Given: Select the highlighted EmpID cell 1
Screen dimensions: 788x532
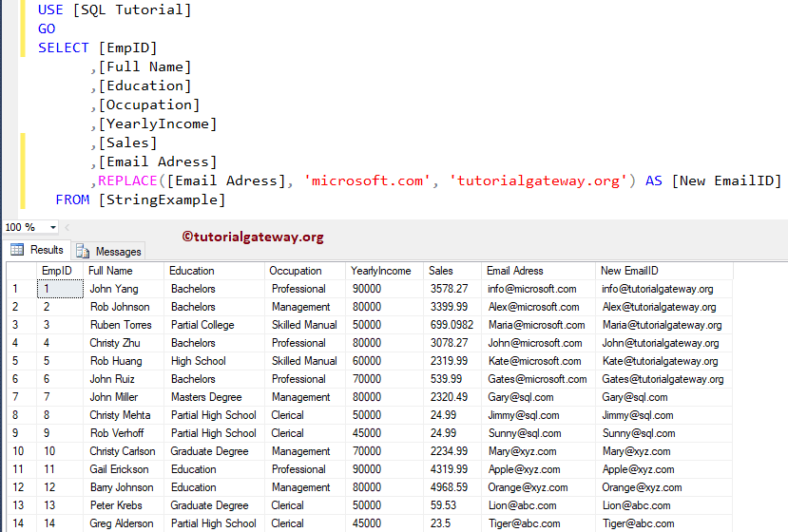Looking at the screenshot, I should (60, 289).
